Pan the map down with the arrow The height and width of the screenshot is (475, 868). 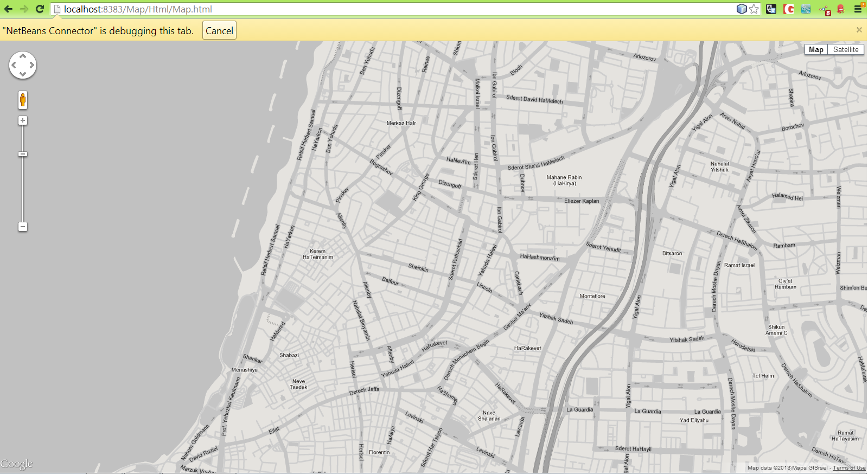(x=23, y=74)
